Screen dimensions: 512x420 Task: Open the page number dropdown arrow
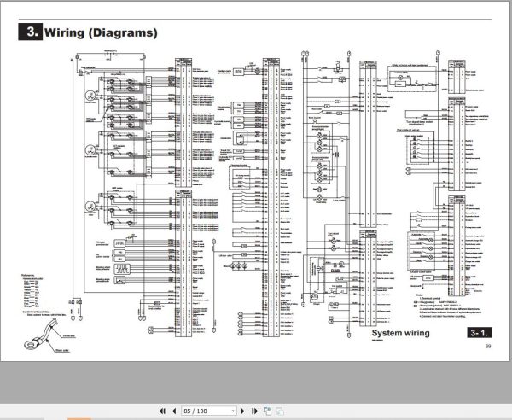(233, 411)
